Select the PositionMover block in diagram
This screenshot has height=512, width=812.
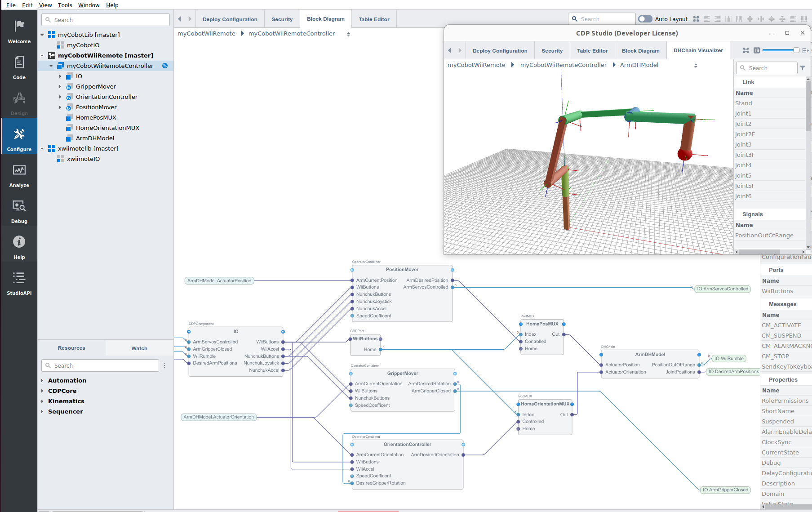[402, 293]
